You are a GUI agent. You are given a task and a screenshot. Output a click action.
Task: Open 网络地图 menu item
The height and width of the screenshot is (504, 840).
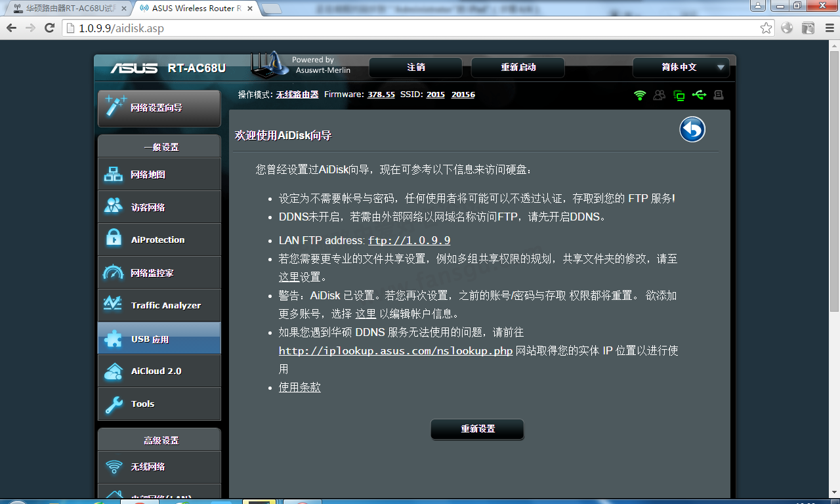click(159, 175)
